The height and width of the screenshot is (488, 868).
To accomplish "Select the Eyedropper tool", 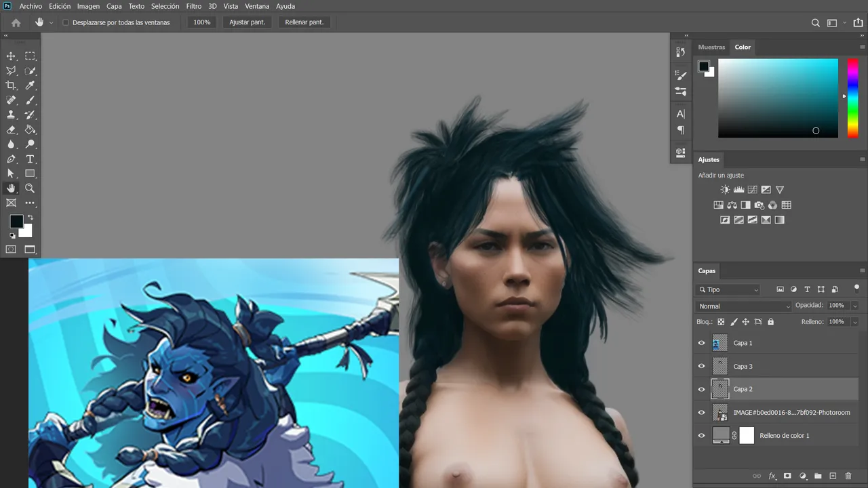I will coord(30,85).
